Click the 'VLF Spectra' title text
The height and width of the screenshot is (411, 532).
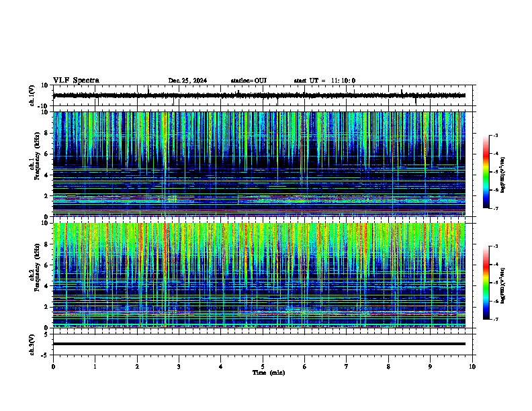76,81
